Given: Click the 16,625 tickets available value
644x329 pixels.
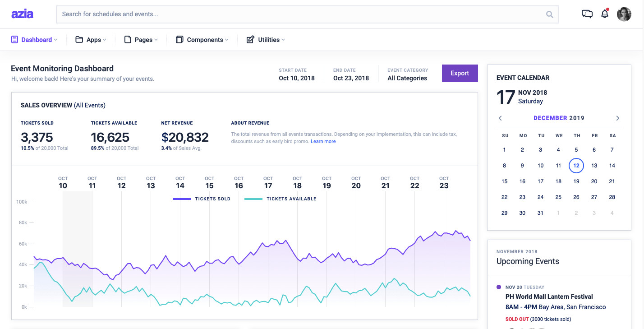Looking at the screenshot, I should point(110,137).
